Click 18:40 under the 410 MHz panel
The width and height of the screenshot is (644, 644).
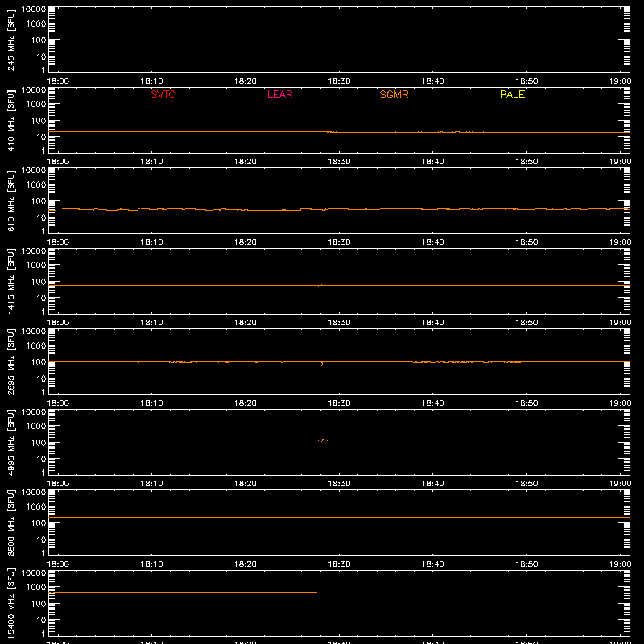tap(433, 162)
